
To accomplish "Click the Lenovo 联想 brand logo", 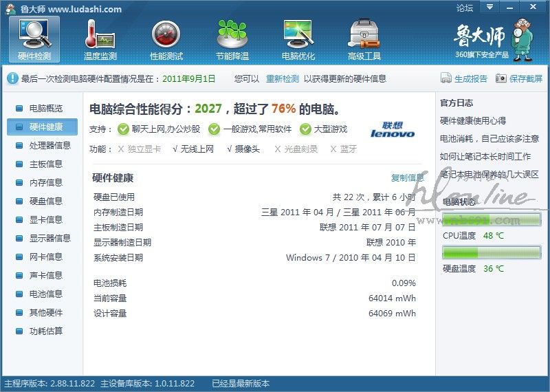I will tap(393, 129).
